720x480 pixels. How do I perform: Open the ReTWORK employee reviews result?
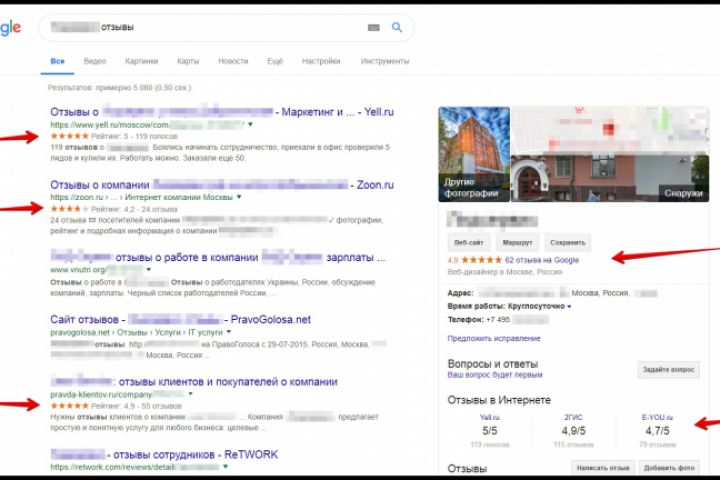164,454
